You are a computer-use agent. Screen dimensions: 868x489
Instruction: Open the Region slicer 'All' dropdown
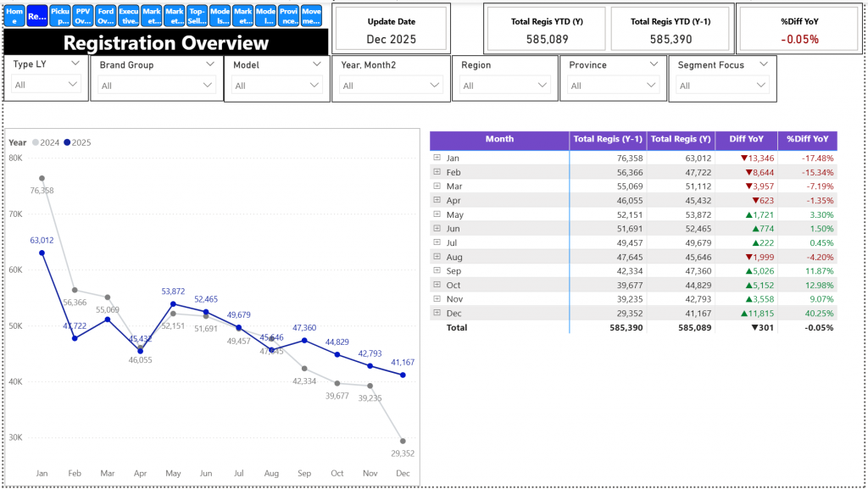[506, 86]
